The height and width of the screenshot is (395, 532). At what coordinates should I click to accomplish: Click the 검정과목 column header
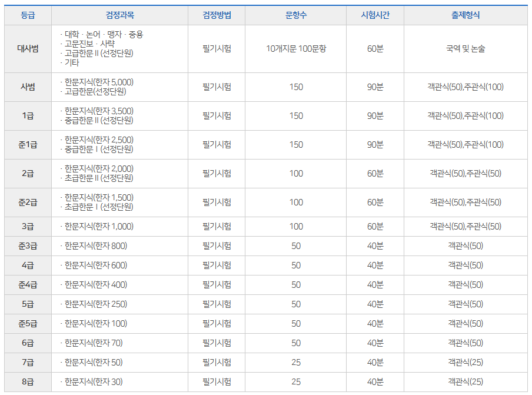119,16
